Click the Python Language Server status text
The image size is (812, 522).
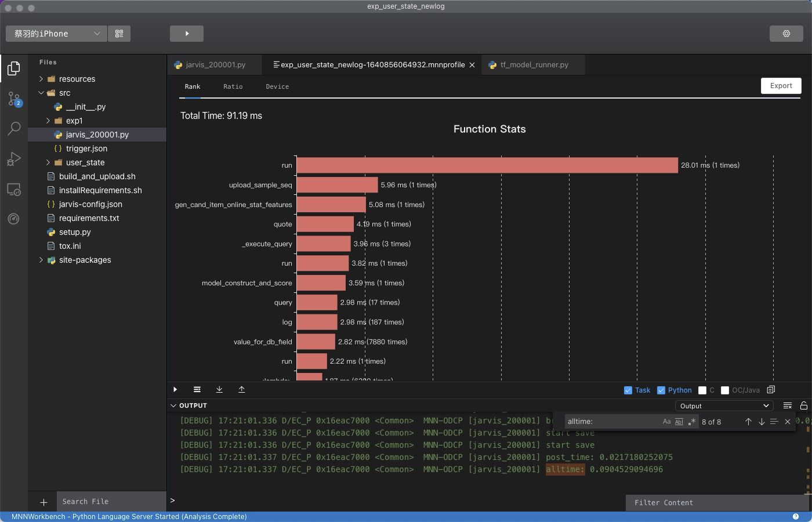click(x=129, y=516)
